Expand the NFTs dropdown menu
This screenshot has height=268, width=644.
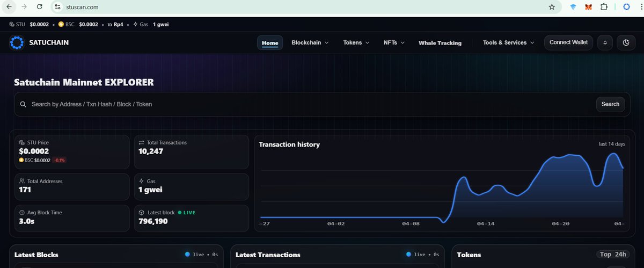[394, 42]
